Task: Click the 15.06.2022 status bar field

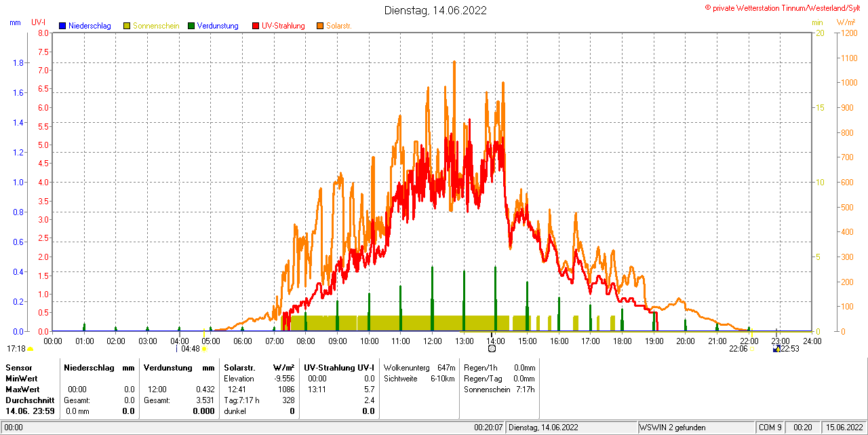Action: pyautogui.click(x=844, y=428)
